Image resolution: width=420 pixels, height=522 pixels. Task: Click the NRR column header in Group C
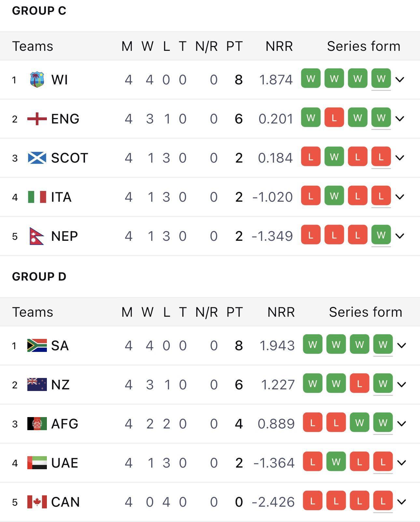pos(279,46)
